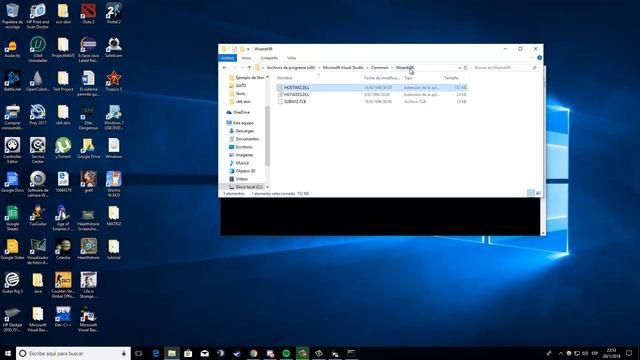Click navigation pane scroll-up arrow

pos(267,77)
